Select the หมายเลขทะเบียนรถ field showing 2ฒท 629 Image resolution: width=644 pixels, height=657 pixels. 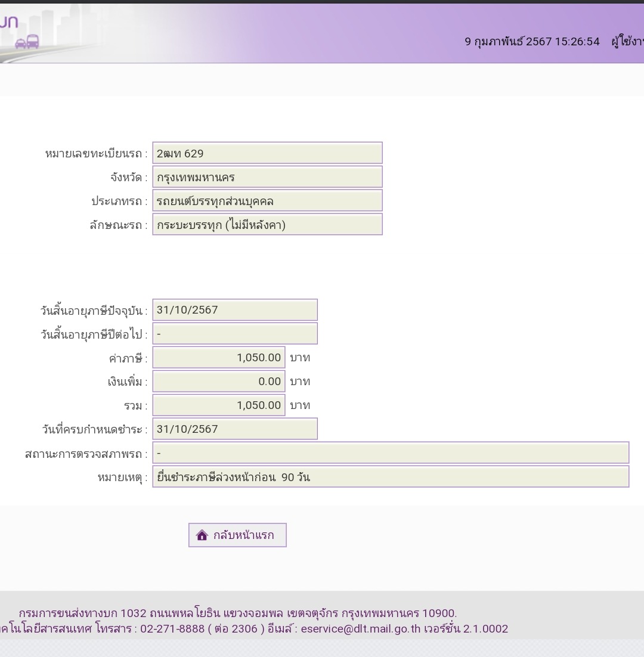pos(267,153)
